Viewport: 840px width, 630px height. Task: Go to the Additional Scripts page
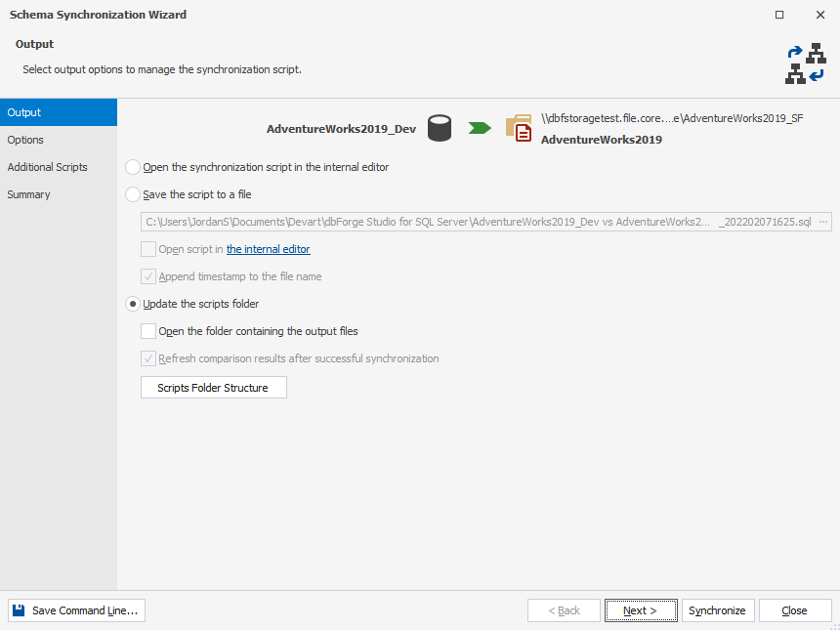(59, 167)
